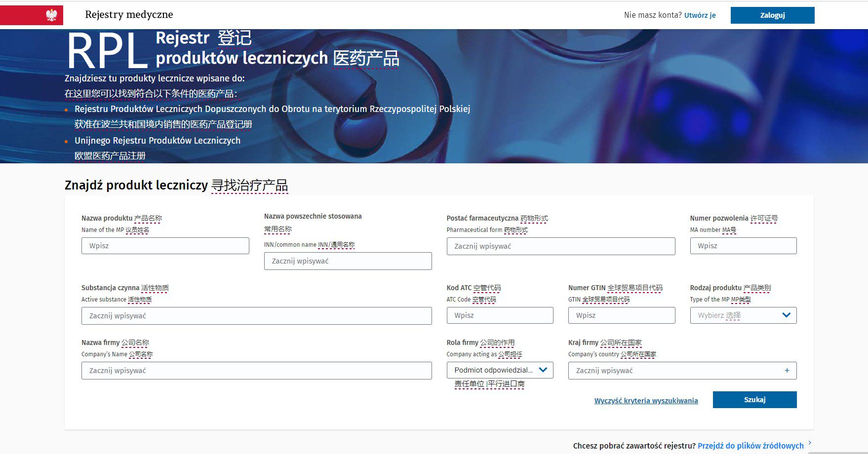Click the RPL logo in banner
This screenshot has width=868, height=454.
click(107, 51)
